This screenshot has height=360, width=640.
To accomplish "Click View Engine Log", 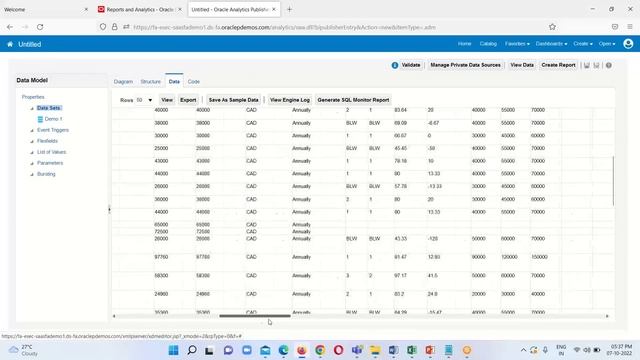I will coord(290,100).
